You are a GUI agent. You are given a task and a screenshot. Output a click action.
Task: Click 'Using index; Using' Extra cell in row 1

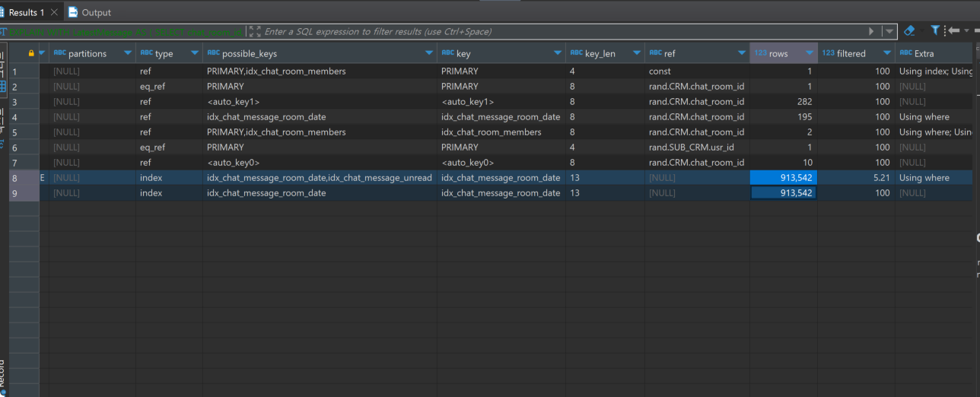tap(935, 71)
